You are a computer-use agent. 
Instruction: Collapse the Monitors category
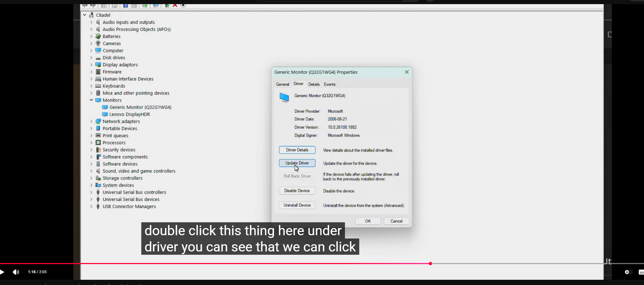click(x=91, y=100)
